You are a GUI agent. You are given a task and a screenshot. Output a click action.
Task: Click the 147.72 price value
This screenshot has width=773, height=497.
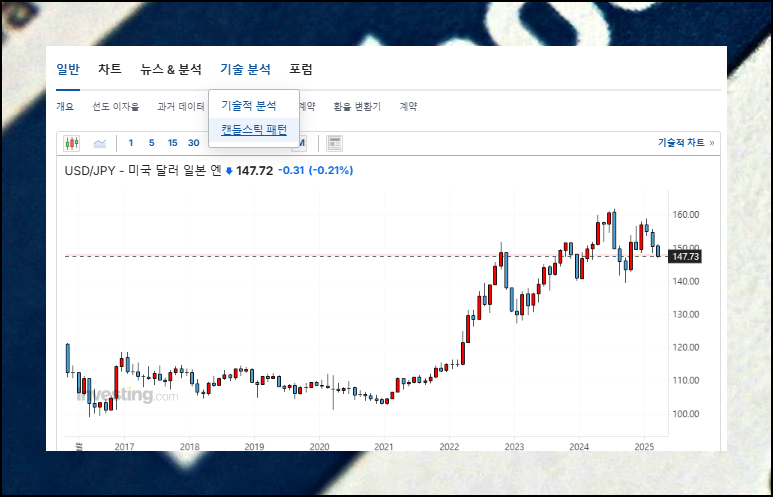254,171
